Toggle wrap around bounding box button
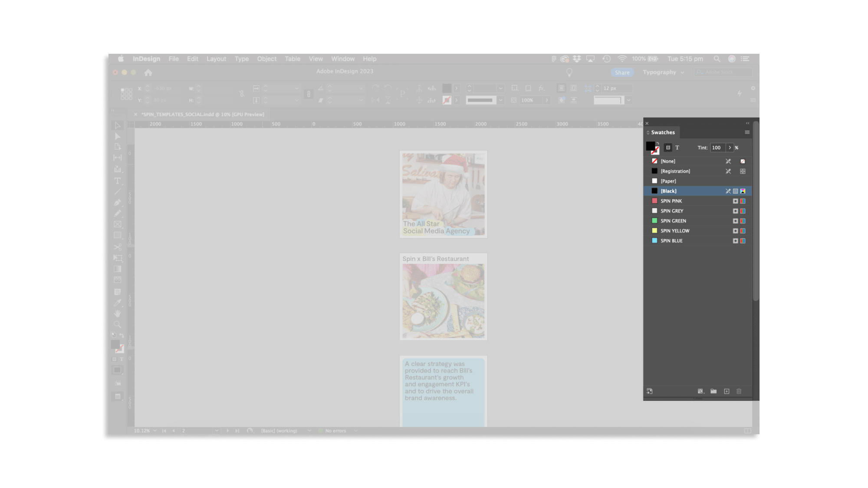The width and height of the screenshot is (868, 488). tap(574, 88)
